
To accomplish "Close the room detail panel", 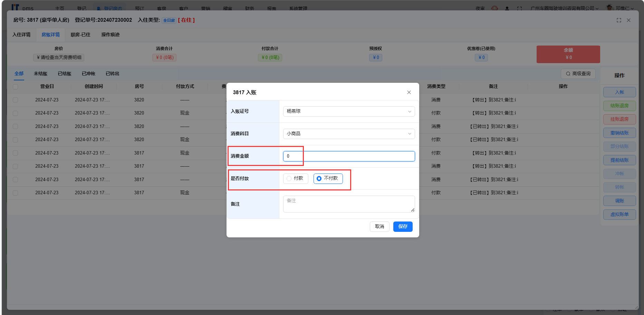I will [628, 20].
